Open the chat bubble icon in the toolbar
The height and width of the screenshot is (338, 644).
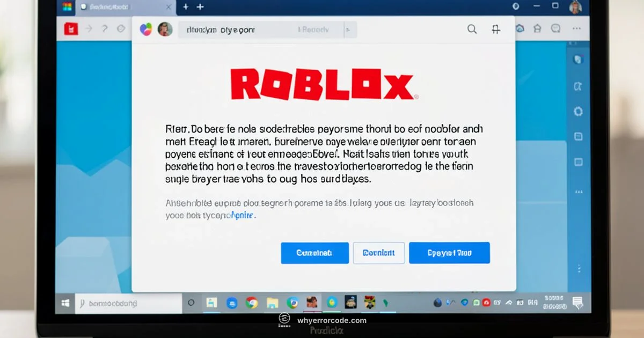coord(555,29)
